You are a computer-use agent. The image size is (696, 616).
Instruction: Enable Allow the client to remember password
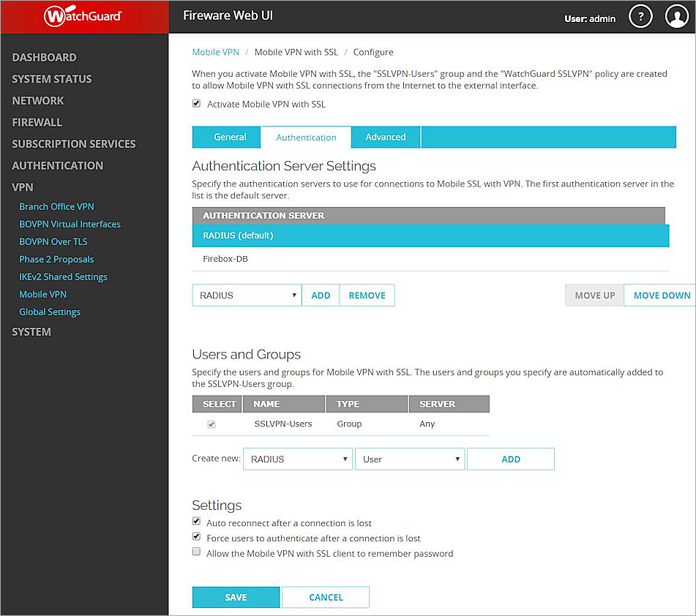[196, 551]
